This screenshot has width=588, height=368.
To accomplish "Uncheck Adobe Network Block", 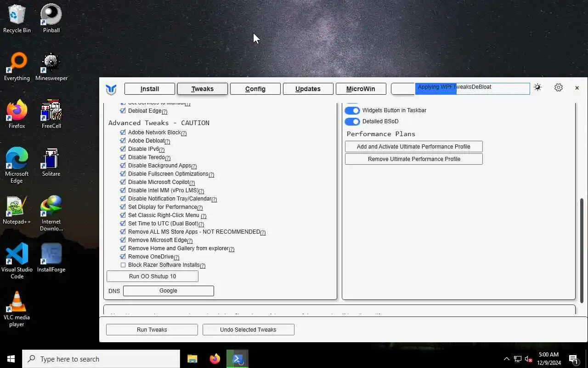I will [123, 132].
